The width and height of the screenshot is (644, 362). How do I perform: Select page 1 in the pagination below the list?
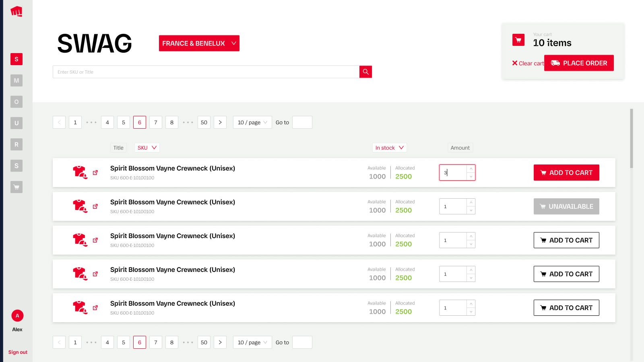pos(75,342)
